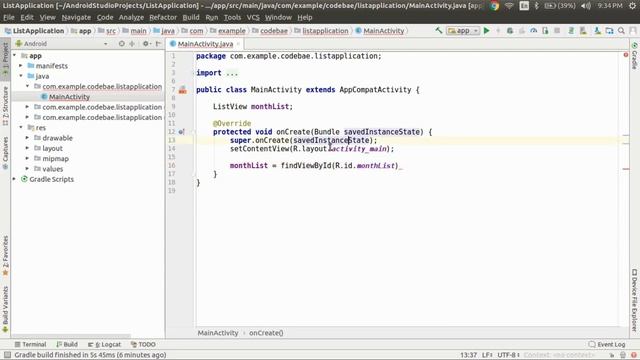The height and width of the screenshot is (360, 640).
Task: Click the class gutter icon on line 7
Action: [x=182, y=90]
